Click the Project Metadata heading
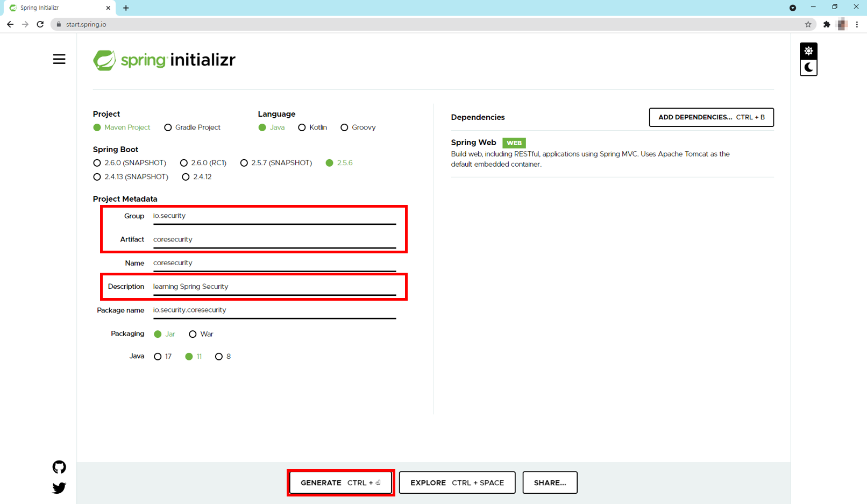This screenshot has height=504, width=867. 125,199
